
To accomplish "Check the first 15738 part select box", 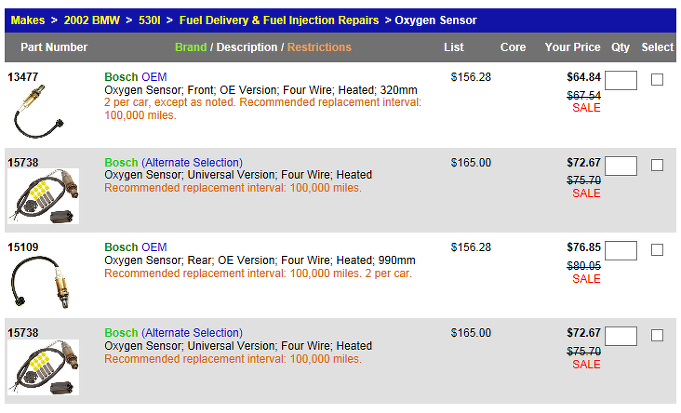I will (x=657, y=165).
